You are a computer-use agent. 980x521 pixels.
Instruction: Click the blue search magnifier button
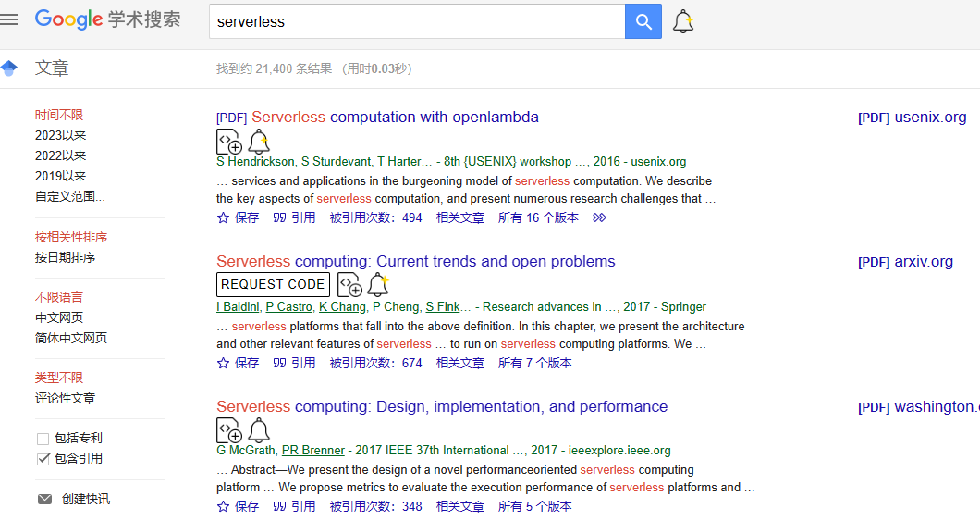[643, 21]
